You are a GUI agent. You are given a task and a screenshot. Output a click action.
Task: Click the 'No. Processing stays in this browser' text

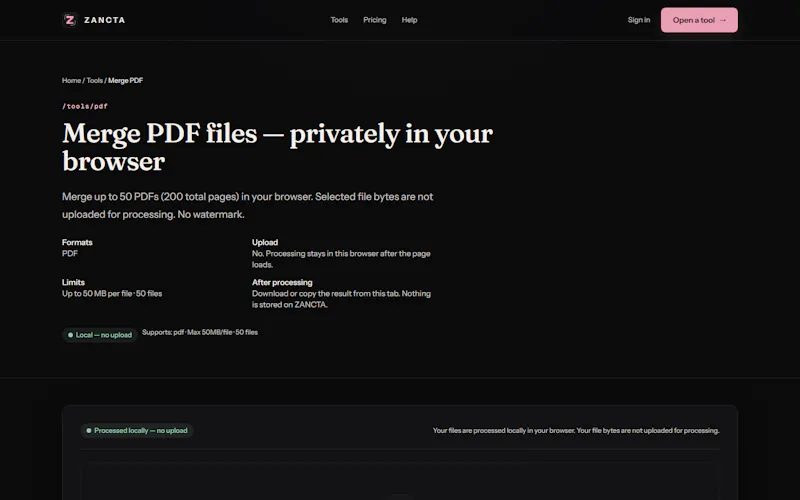tap(341, 259)
